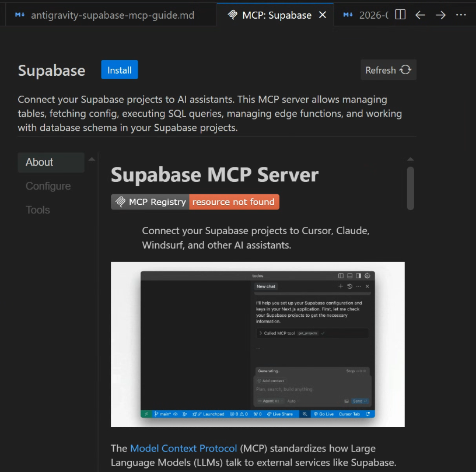Click the markdown icon of the 2026 tab
The height and width of the screenshot is (472, 476).
tap(348, 15)
